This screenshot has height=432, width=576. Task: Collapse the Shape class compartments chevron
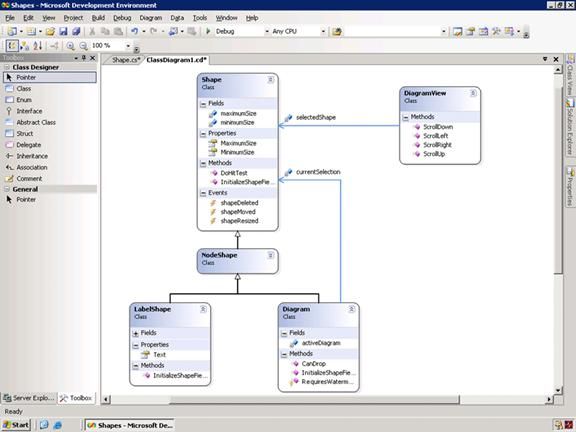(x=270, y=80)
